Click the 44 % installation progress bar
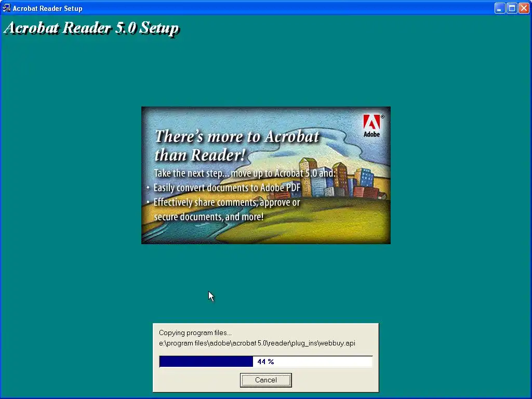The height and width of the screenshot is (399, 532). (x=265, y=362)
